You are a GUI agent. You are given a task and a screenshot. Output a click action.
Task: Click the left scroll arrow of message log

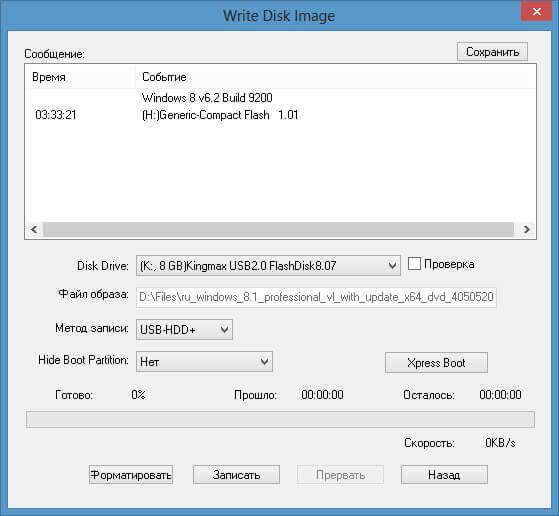(x=34, y=229)
